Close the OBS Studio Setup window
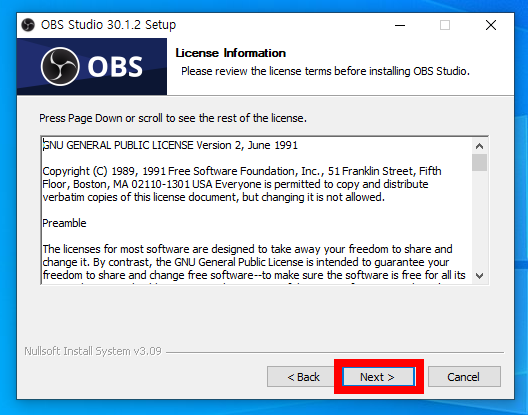The height and width of the screenshot is (415, 528). click(491, 25)
